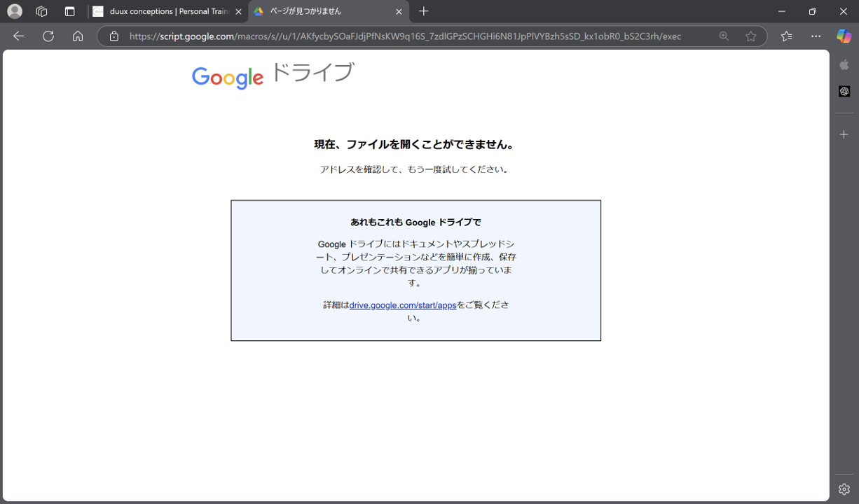Image resolution: width=859 pixels, height=504 pixels.
Task: Launch Copilot from the toolbar
Action: pyautogui.click(x=844, y=36)
